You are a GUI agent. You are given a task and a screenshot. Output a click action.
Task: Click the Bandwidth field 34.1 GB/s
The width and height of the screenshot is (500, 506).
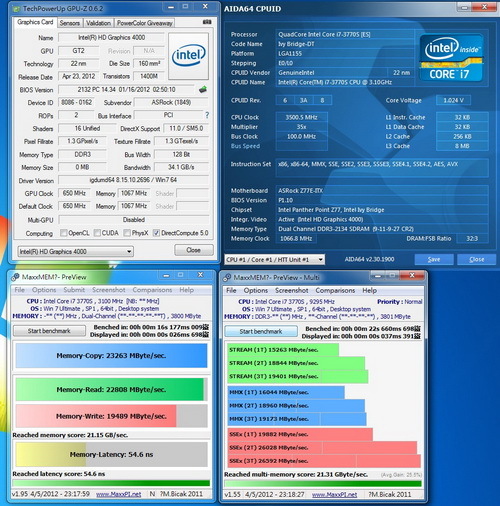pos(181,167)
